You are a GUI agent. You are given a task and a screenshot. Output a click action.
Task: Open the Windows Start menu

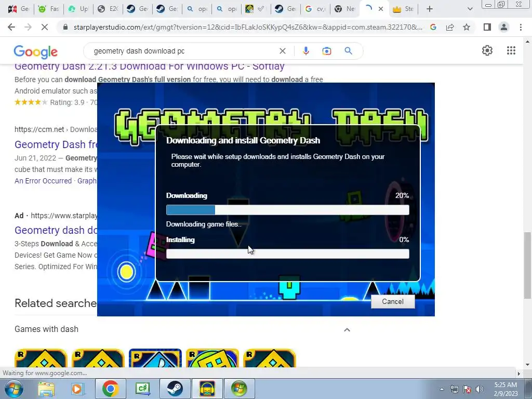[x=14, y=389]
